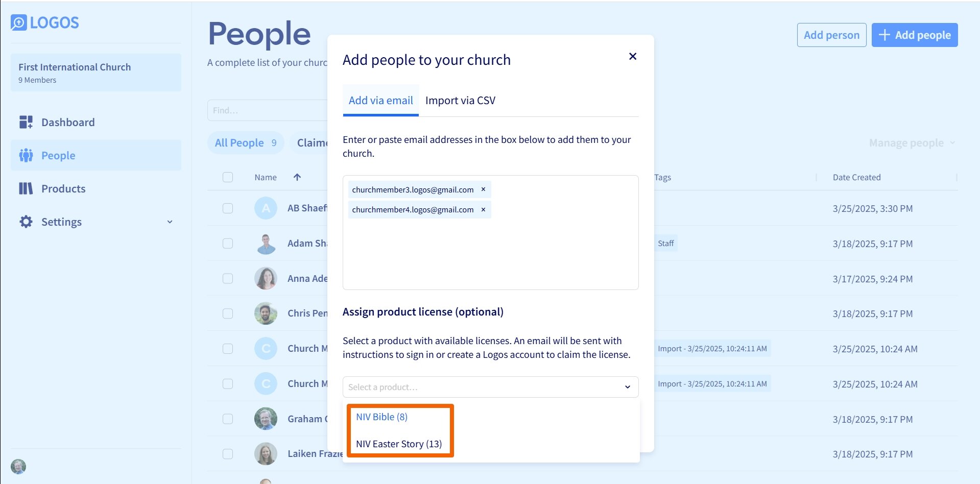Click the Add person button
The width and height of the screenshot is (980, 484).
tap(831, 35)
